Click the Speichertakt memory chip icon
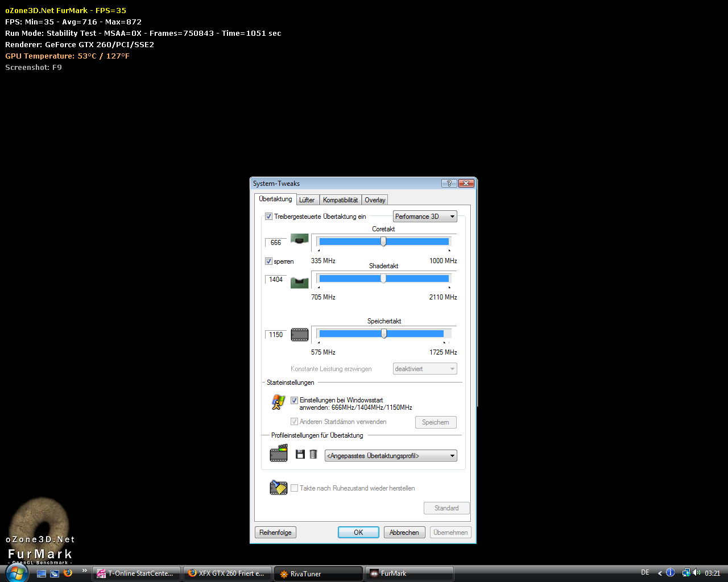Screen dimensions: 728x582 coord(300,335)
